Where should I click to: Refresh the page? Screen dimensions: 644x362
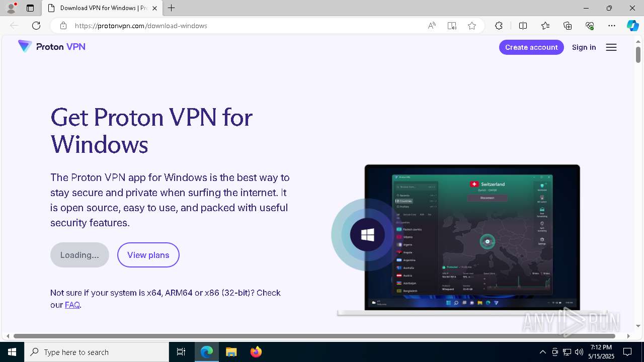(x=36, y=26)
